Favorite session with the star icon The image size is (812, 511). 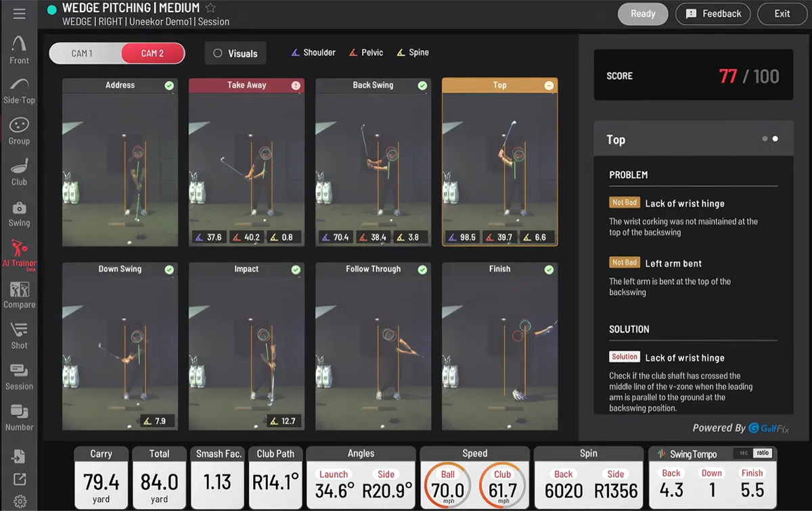coord(210,8)
